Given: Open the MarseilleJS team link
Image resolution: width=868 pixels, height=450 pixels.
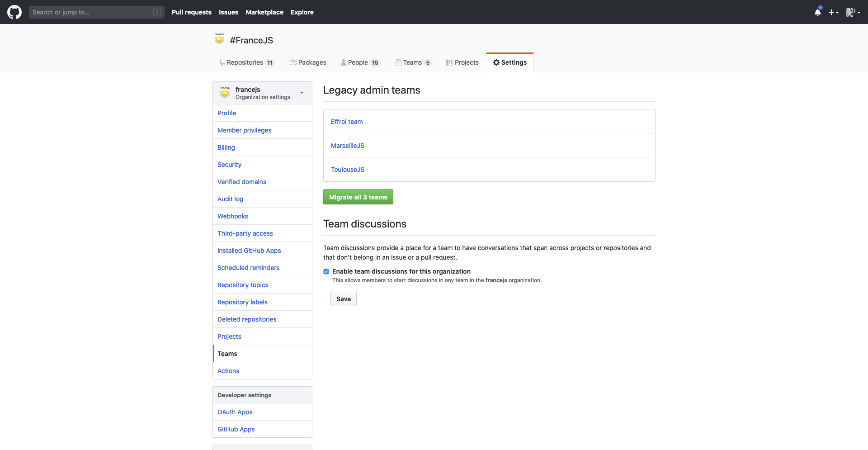Looking at the screenshot, I should [348, 146].
